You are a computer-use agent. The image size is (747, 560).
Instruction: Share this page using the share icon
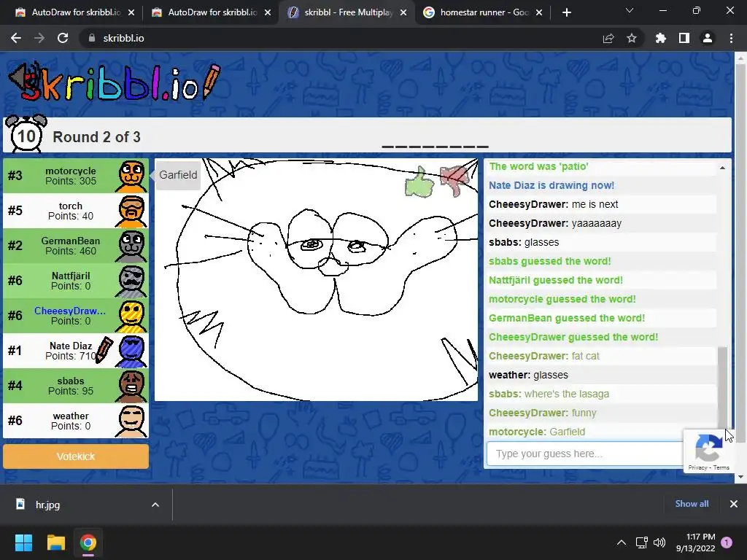(608, 38)
